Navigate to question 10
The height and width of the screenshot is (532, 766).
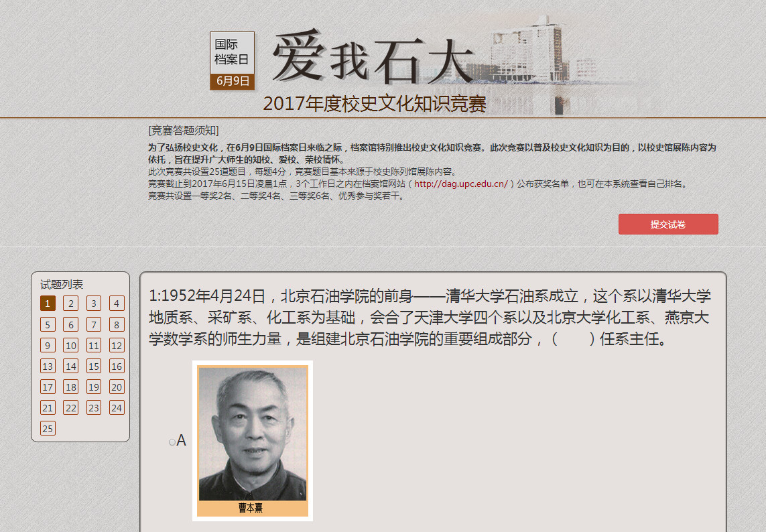70,346
